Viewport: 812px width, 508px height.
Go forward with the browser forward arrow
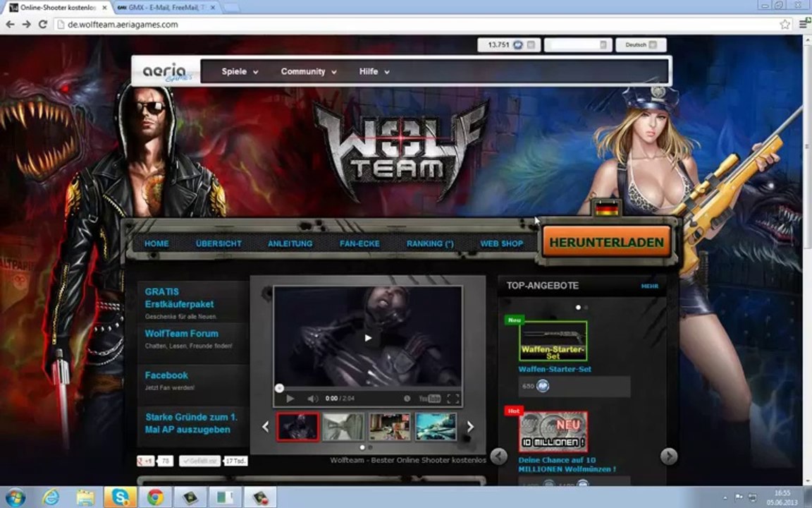[26, 25]
